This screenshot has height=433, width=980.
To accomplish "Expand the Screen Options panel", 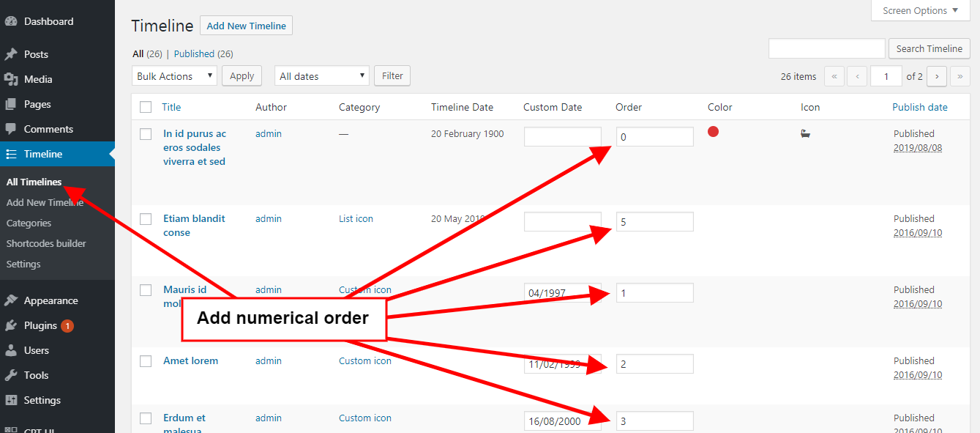I will [920, 11].
